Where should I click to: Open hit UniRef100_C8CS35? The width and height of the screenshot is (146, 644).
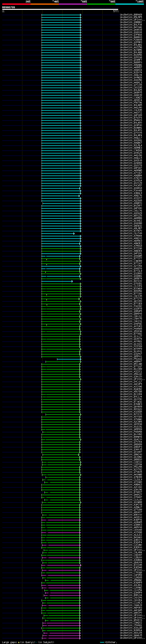tap(131, 296)
